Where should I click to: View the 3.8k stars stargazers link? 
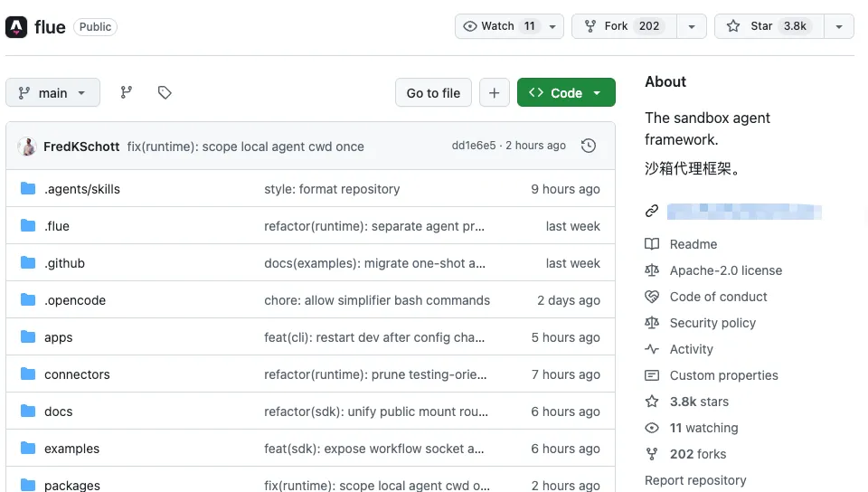point(699,402)
